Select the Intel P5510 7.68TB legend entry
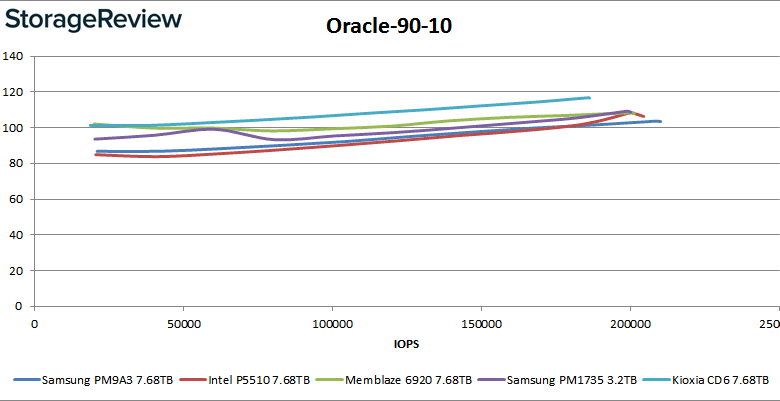Viewport: 780px width, 401px height. 244,380
